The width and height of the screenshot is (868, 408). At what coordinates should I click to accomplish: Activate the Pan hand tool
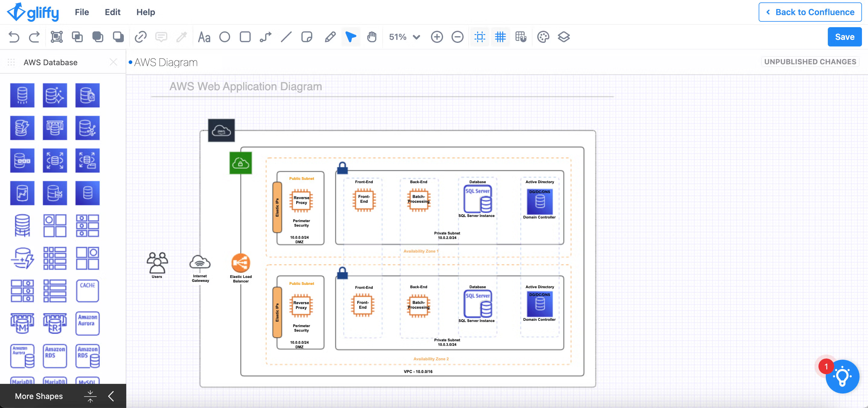tap(372, 37)
